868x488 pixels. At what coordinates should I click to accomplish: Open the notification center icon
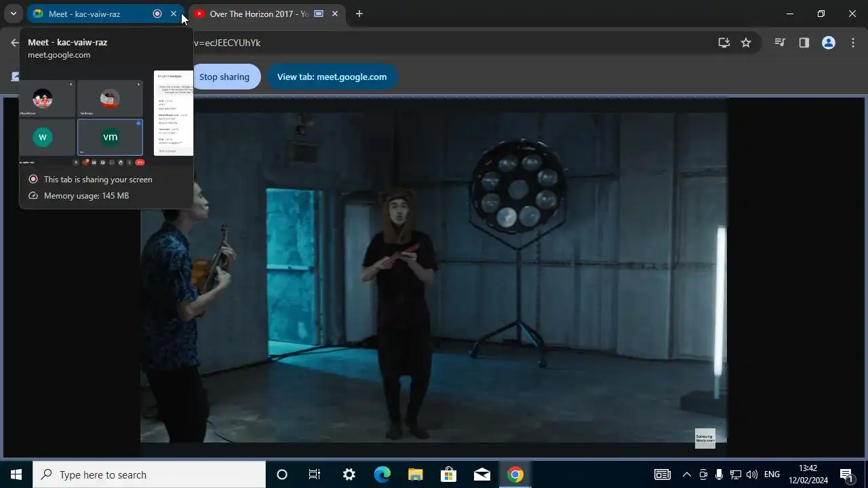[847, 474]
